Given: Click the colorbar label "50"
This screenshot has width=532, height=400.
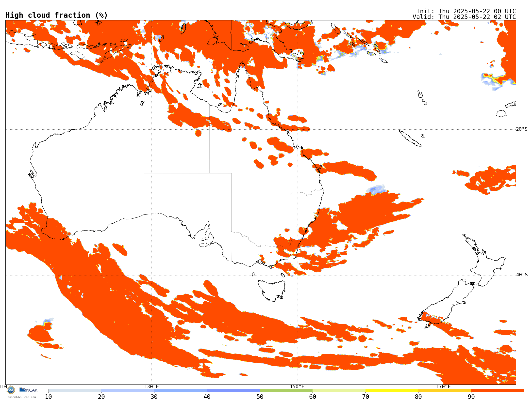Looking at the screenshot, I should point(260,397).
